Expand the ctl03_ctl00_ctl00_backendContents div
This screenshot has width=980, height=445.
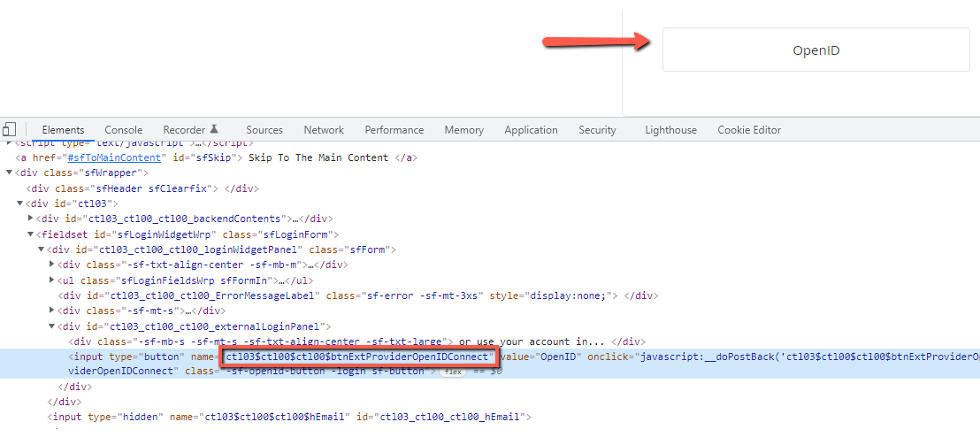coord(31,219)
